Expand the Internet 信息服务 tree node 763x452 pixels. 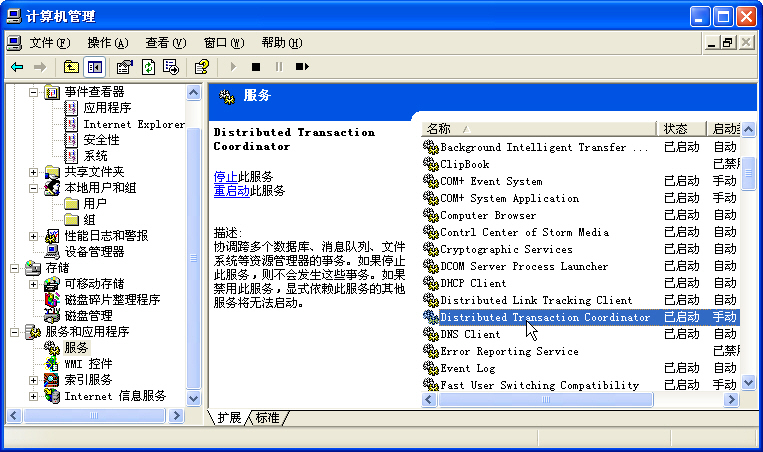pyautogui.click(x=33, y=396)
